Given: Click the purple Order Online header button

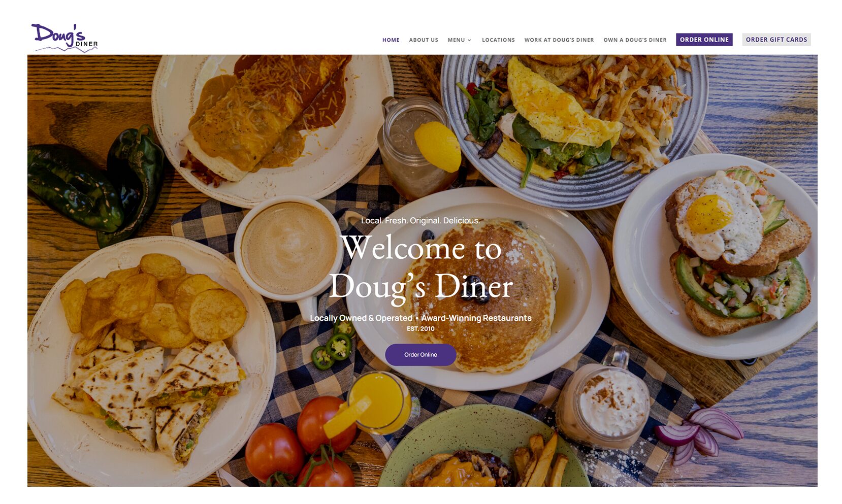Looking at the screenshot, I should coord(704,40).
